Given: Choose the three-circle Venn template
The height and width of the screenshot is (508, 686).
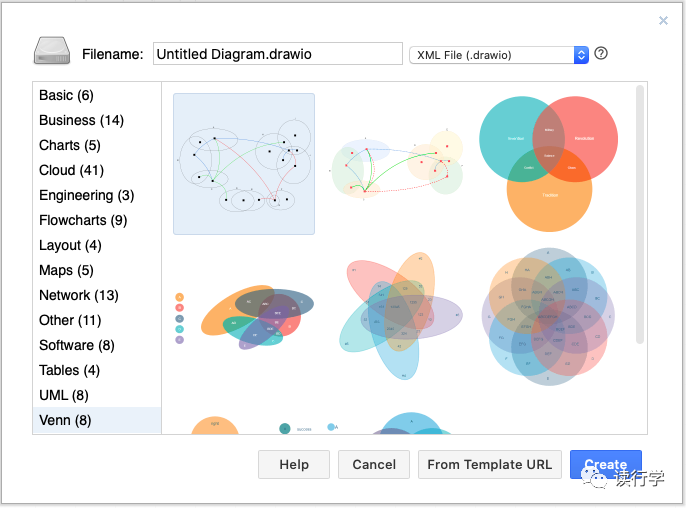Looking at the screenshot, I should [x=549, y=164].
